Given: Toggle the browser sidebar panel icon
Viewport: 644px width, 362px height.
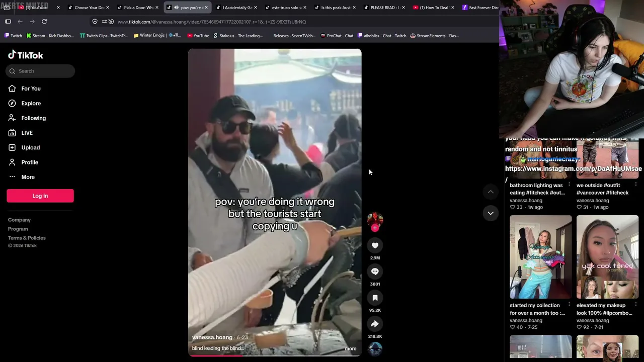Looking at the screenshot, I should (8, 22).
